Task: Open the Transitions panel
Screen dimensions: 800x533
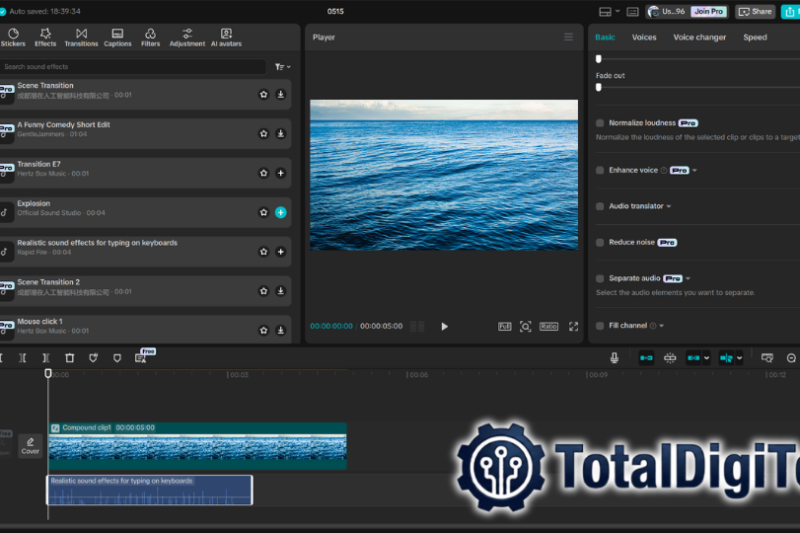Action: [x=81, y=38]
